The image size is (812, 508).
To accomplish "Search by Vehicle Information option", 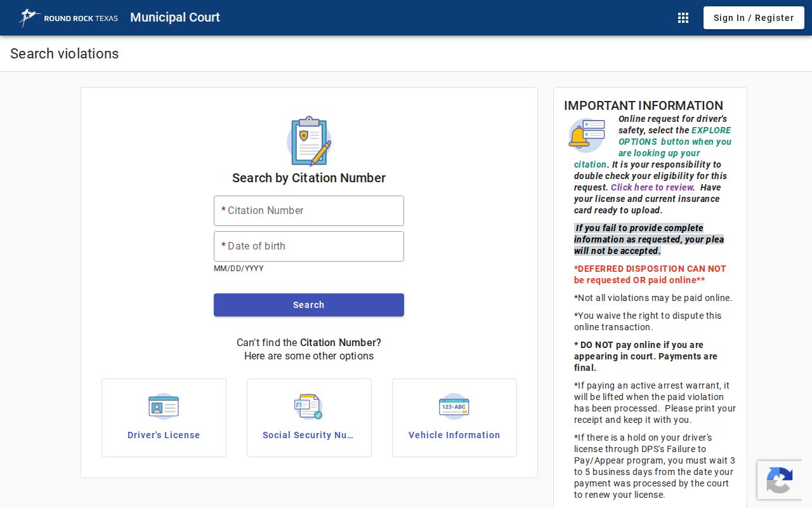I will click(x=454, y=418).
